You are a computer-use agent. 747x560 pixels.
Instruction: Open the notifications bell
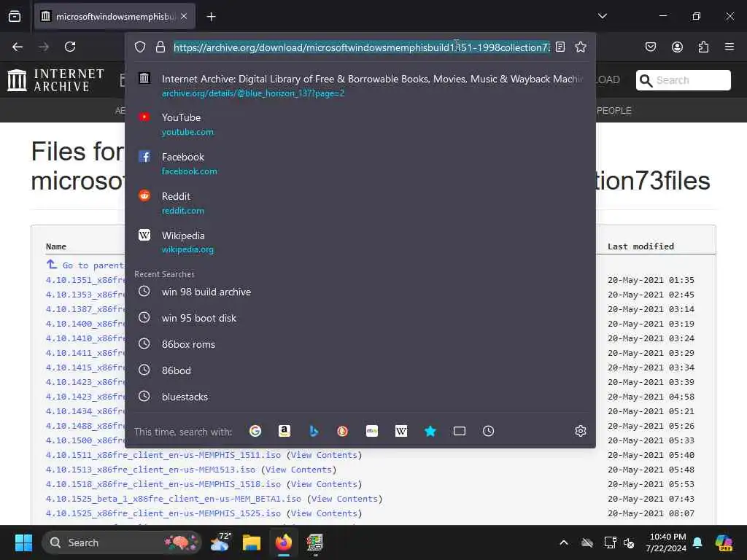coord(697,542)
